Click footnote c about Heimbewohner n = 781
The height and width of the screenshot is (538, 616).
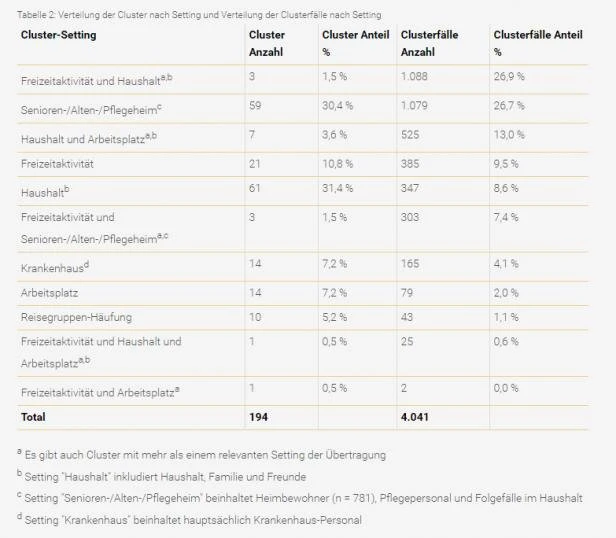coord(300,498)
